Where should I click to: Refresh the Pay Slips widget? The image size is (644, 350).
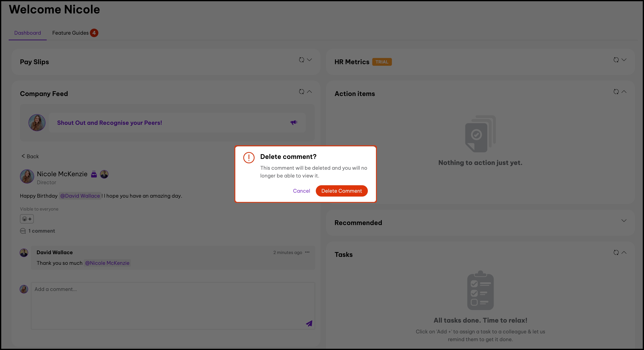coord(301,60)
